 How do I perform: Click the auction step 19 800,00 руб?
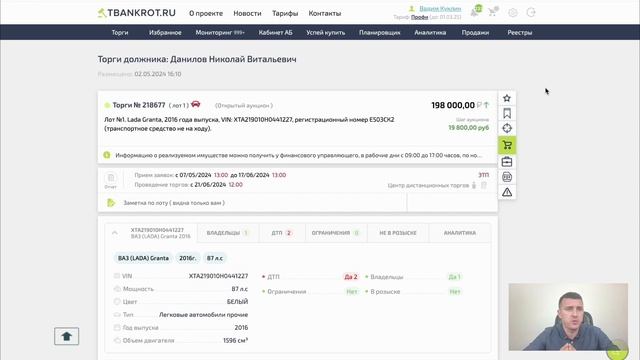point(469,128)
